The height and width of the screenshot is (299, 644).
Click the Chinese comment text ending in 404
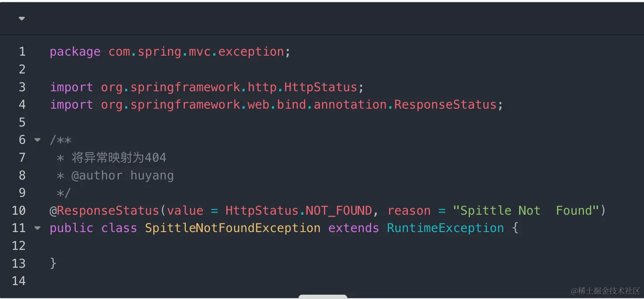(119, 158)
